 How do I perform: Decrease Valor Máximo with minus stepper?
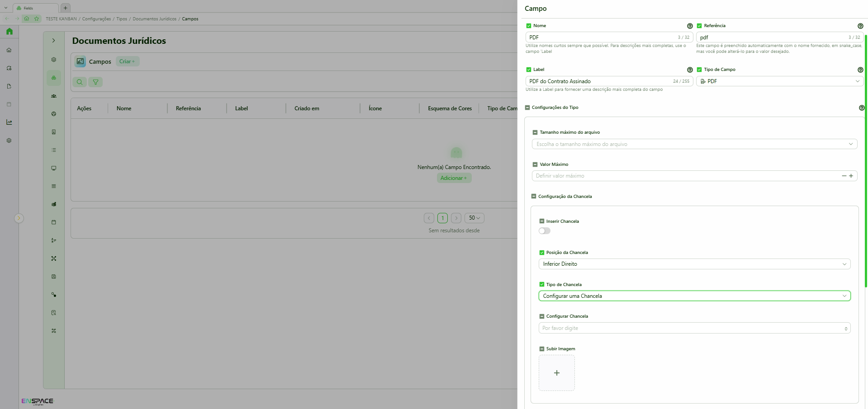click(844, 176)
